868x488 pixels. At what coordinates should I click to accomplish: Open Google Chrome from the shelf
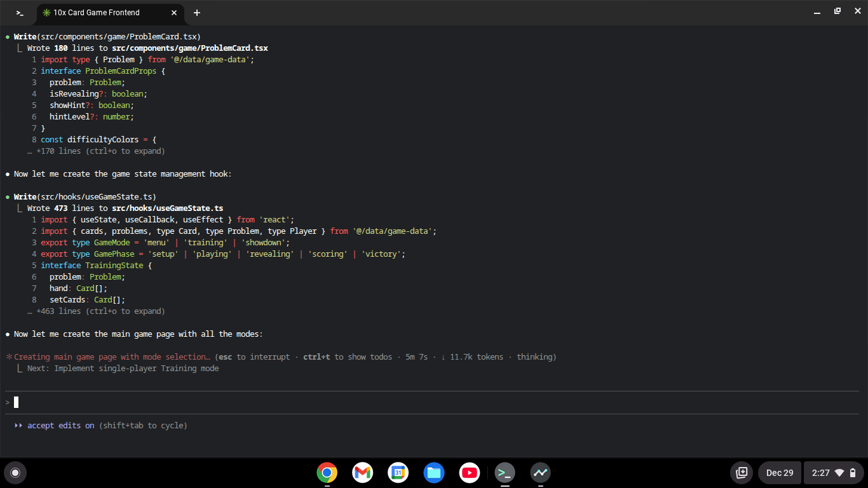click(x=327, y=473)
